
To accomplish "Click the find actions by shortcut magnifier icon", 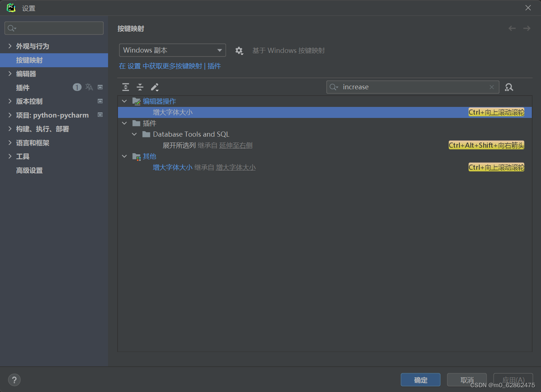I will (509, 87).
